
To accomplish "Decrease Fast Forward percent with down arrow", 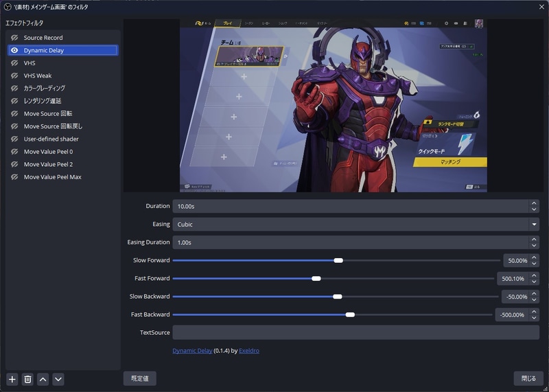I will (x=534, y=281).
